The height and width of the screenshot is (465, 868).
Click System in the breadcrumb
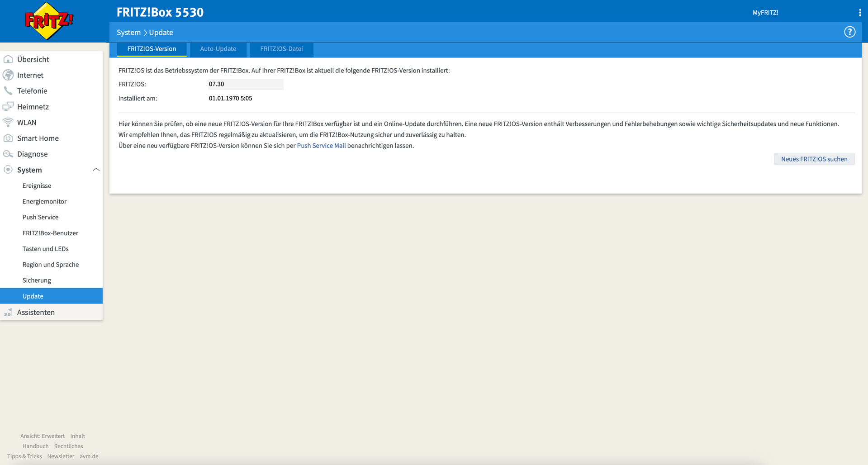pos(128,33)
